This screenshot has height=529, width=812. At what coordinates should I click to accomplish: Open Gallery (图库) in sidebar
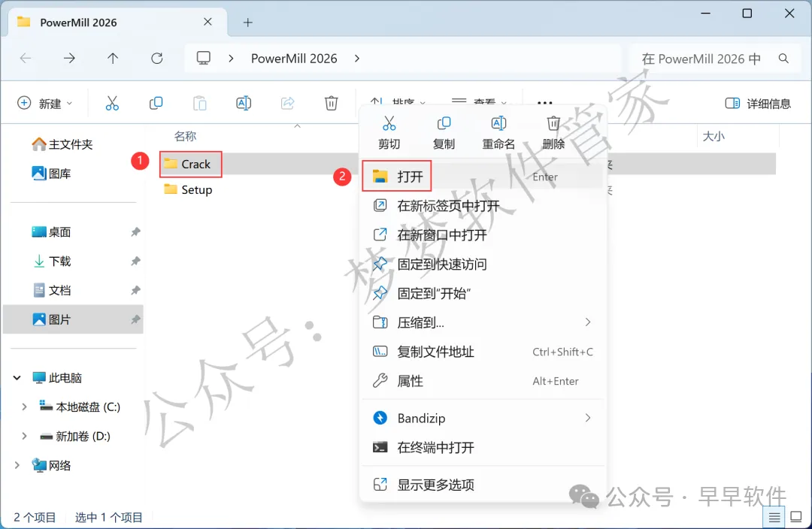tap(51, 174)
